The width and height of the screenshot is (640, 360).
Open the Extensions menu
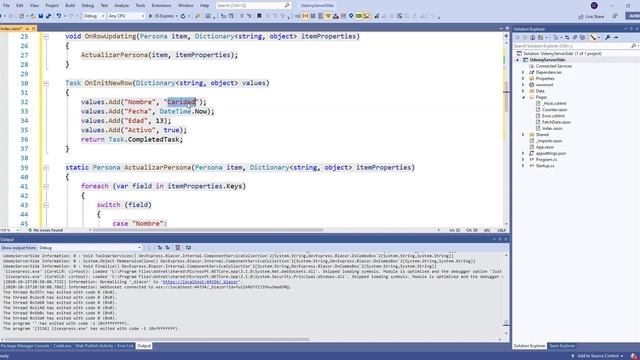[x=161, y=5]
